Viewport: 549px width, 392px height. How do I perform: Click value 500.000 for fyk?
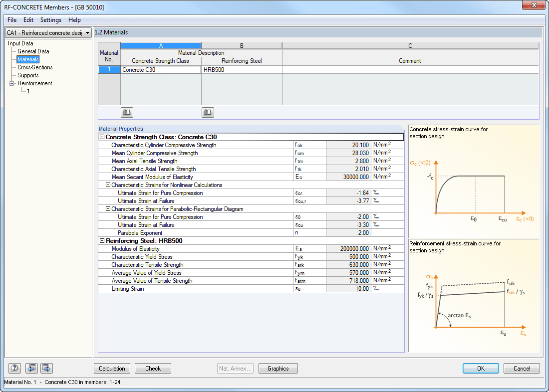pyautogui.click(x=348, y=257)
